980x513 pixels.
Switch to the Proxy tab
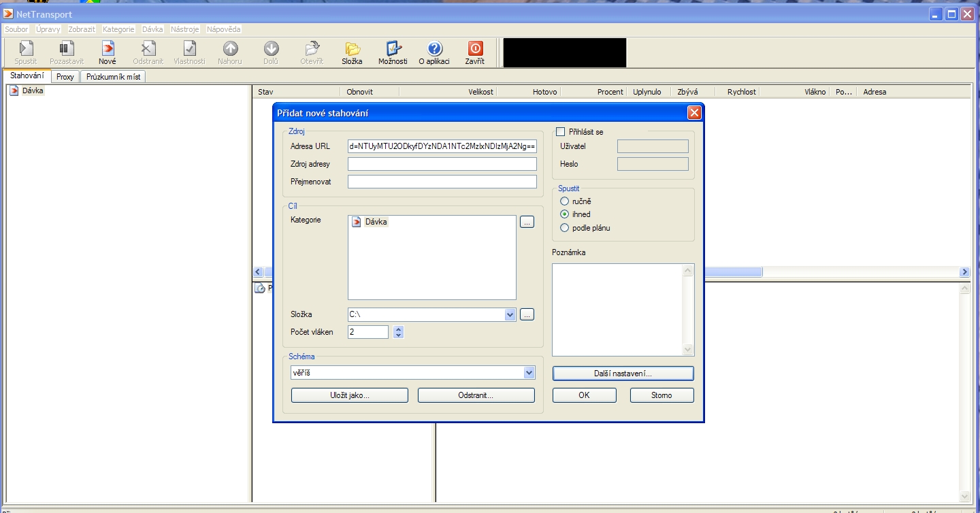(65, 77)
